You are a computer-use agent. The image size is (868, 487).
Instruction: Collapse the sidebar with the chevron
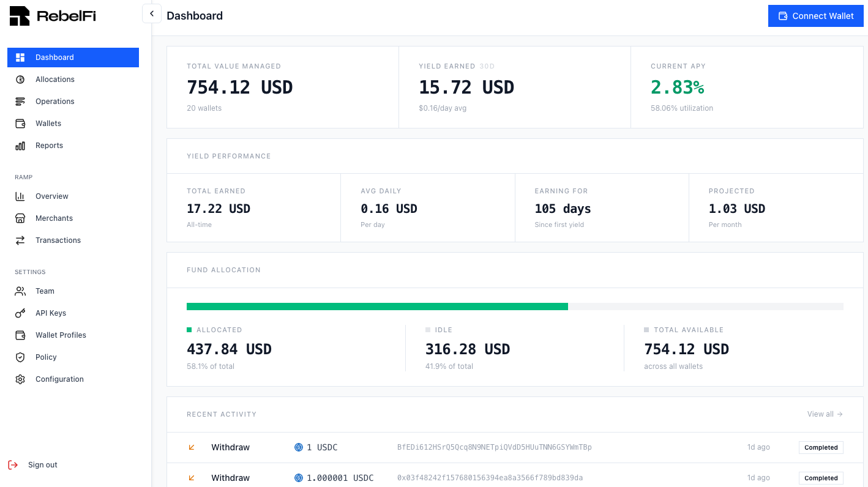[x=151, y=13]
